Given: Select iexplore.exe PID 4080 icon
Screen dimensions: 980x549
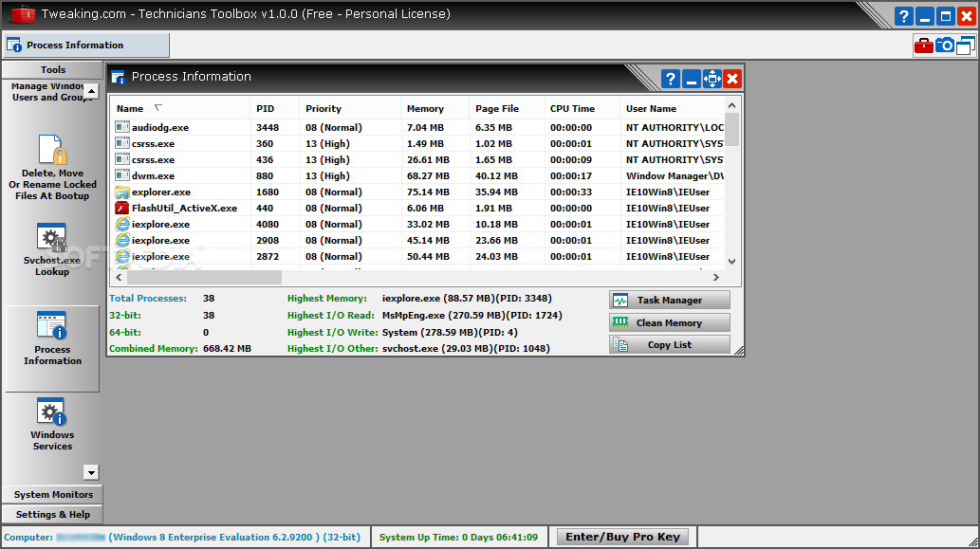Looking at the screenshot, I should click(x=121, y=224).
